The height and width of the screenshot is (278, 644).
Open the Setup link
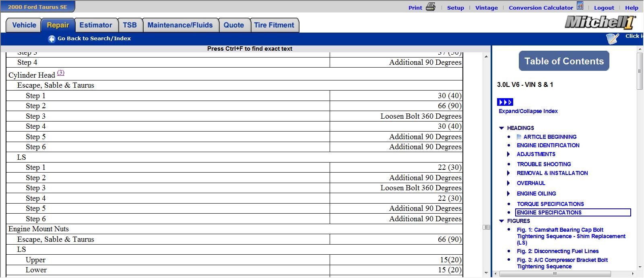pos(456,8)
